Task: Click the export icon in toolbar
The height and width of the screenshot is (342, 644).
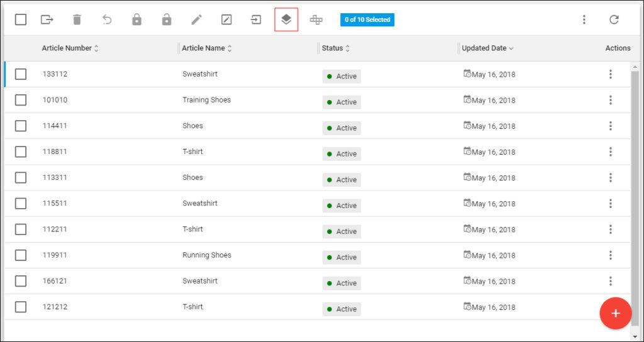Action: point(47,19)
